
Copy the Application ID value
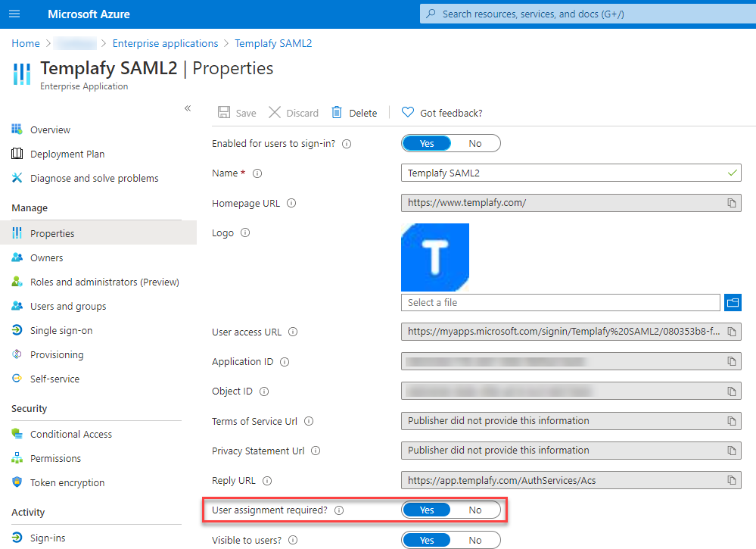pyautogui.click(x=731, y=362)
